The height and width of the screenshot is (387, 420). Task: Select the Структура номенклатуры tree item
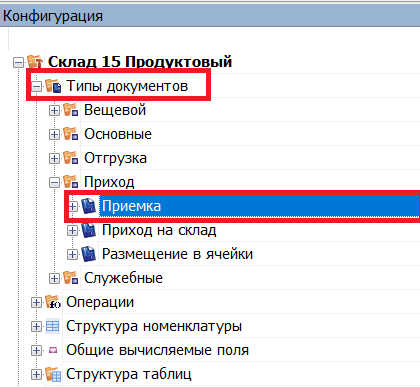point(154,326)
